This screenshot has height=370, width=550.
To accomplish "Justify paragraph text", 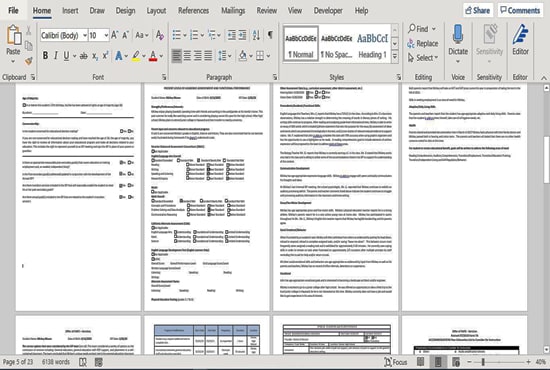I will [x=208, y=55].
